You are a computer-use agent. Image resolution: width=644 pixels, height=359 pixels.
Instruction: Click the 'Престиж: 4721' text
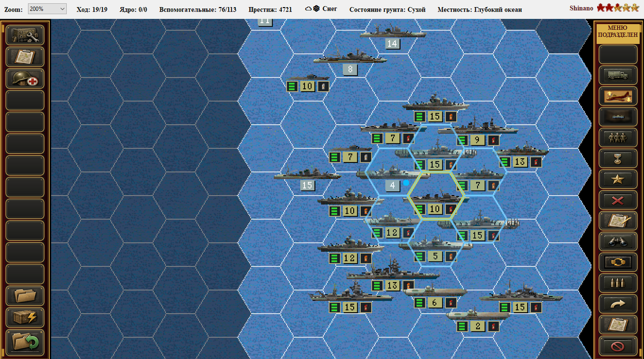click(270, 10)
